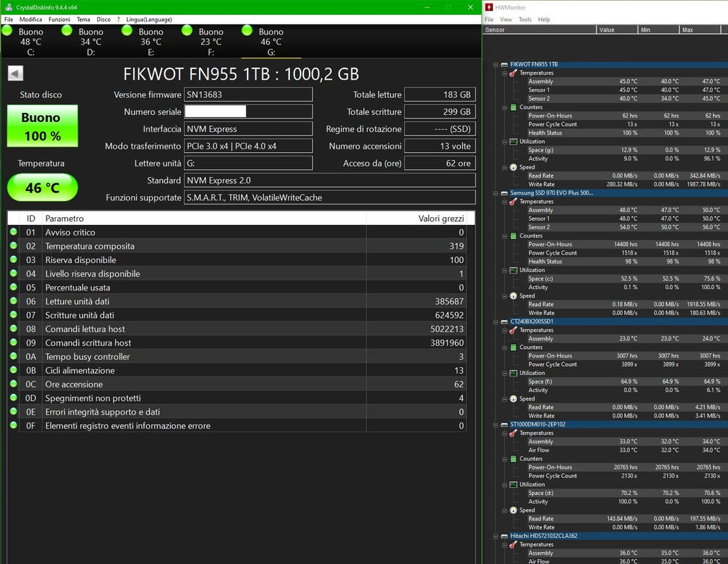Viewport: 728px width, 564px height.
Task: Select disk E: tab at 36 °C
Action: pos(151,42)
